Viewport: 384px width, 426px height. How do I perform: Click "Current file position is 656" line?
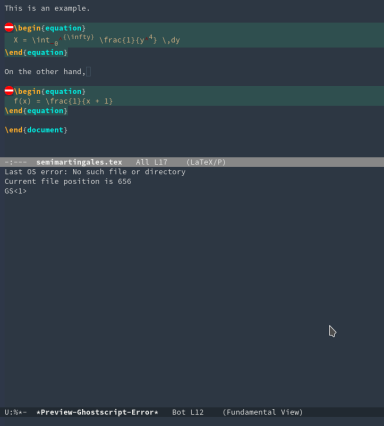tap(68, 182)
